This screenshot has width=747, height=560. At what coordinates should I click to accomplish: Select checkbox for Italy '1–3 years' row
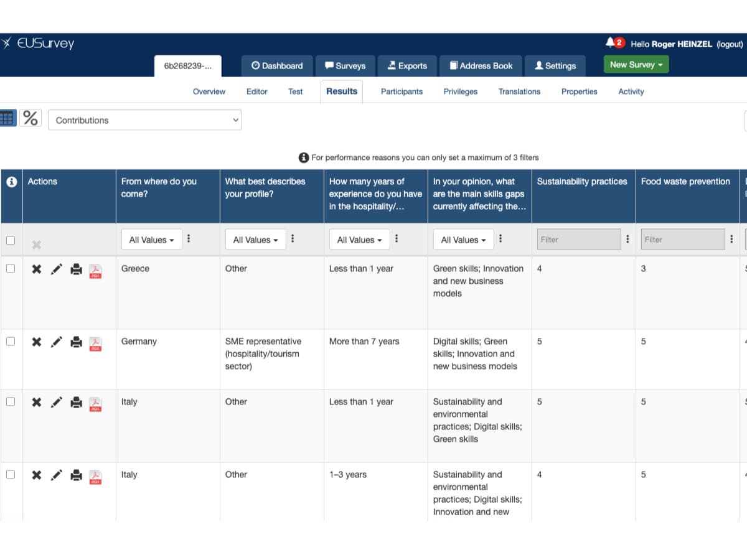[11, 475]
